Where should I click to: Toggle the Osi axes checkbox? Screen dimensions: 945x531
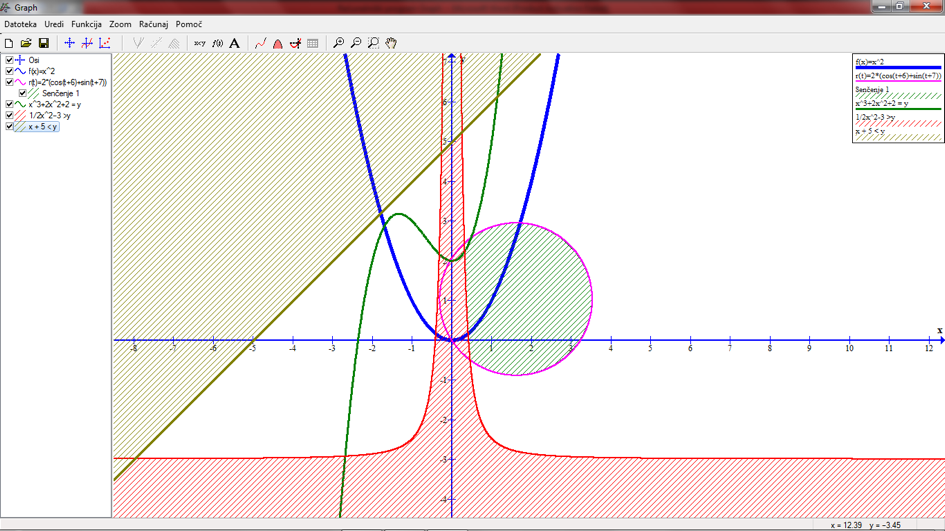tap(10, 60)
